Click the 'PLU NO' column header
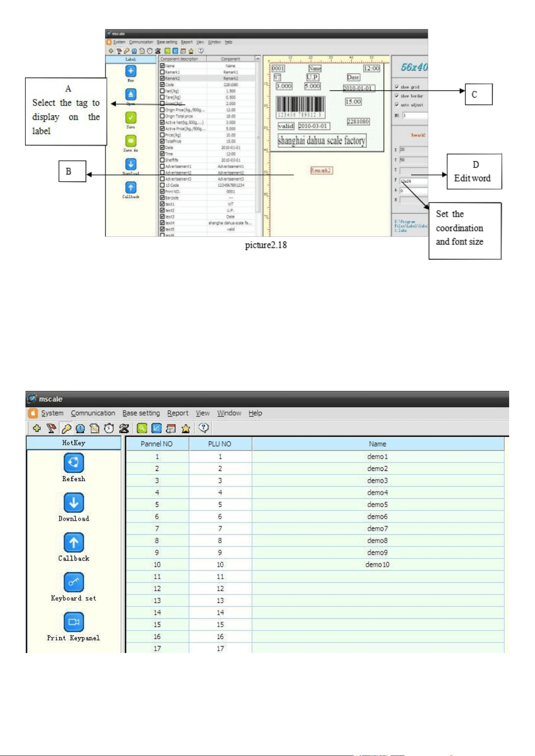 click(x=220, y=444)
